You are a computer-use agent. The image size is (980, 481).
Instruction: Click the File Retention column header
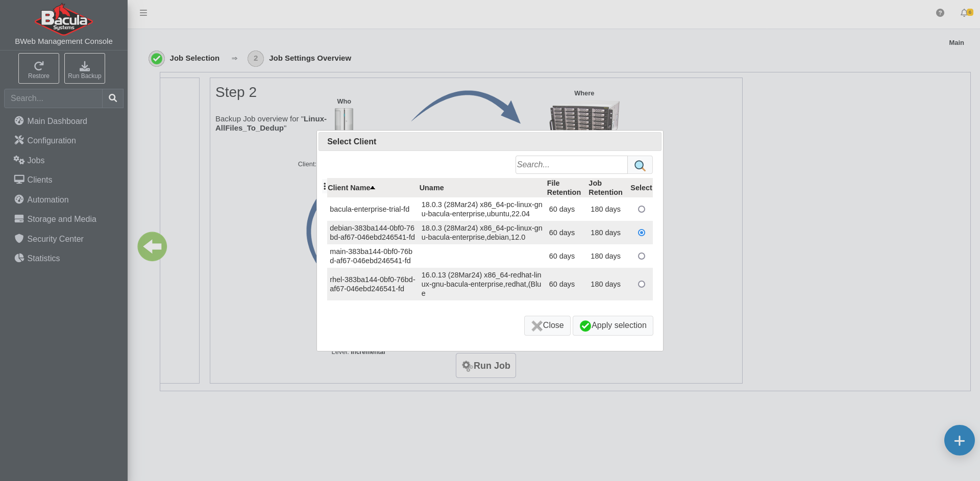[x=564, y=188]
